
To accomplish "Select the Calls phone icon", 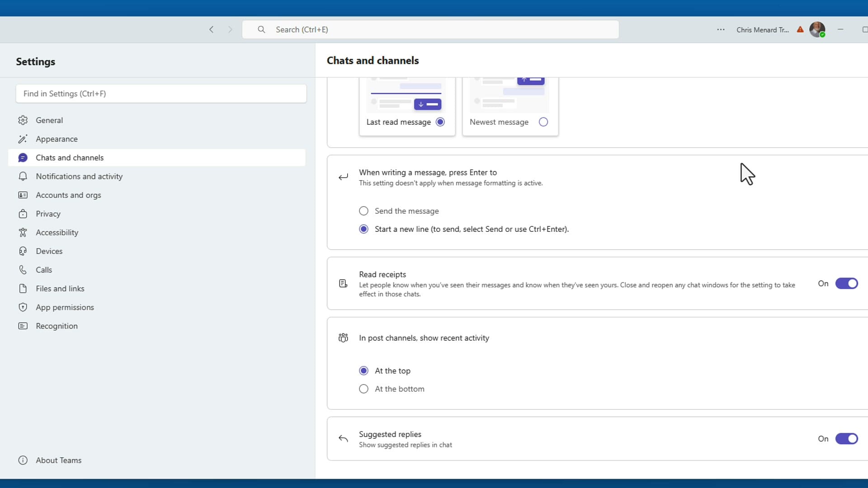I will click(x=23, y=270).
